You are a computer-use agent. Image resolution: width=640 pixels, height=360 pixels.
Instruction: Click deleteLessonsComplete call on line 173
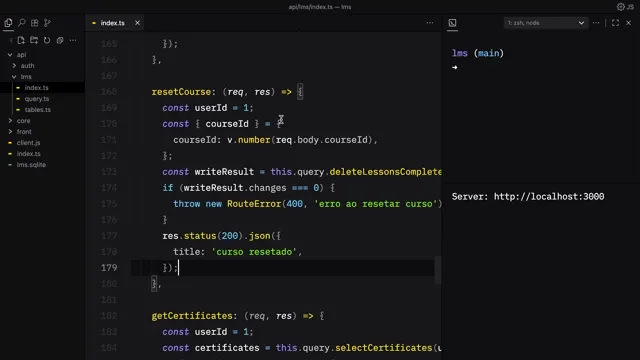pyautogui.click(x=385, y=171)
